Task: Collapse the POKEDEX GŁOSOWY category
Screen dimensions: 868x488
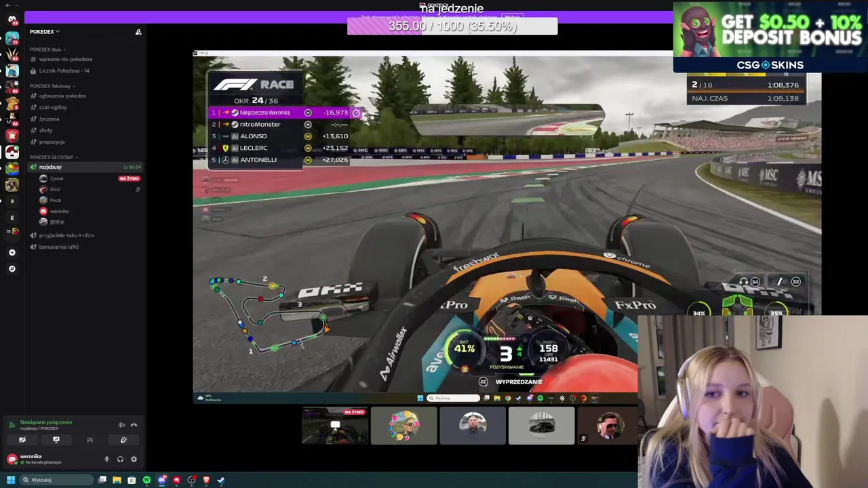Action: [52, 157]
